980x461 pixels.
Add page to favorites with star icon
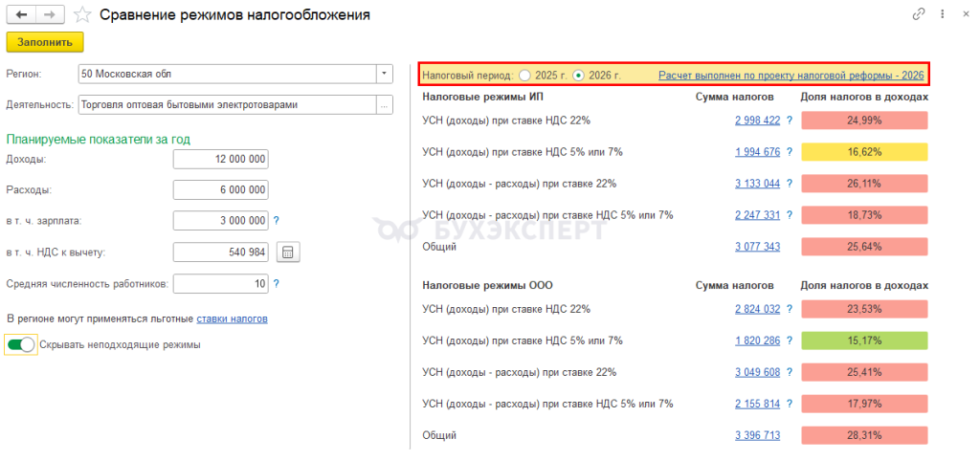(x=82, y=15)
